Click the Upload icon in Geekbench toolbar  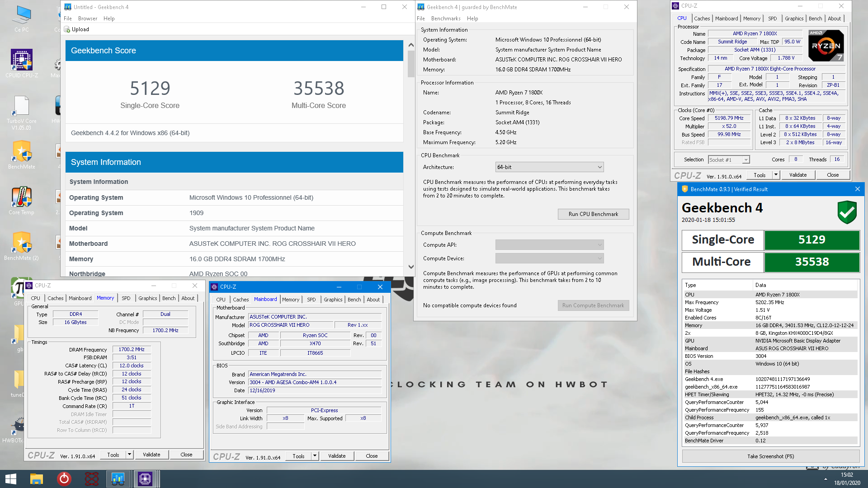tap(67, 29)
